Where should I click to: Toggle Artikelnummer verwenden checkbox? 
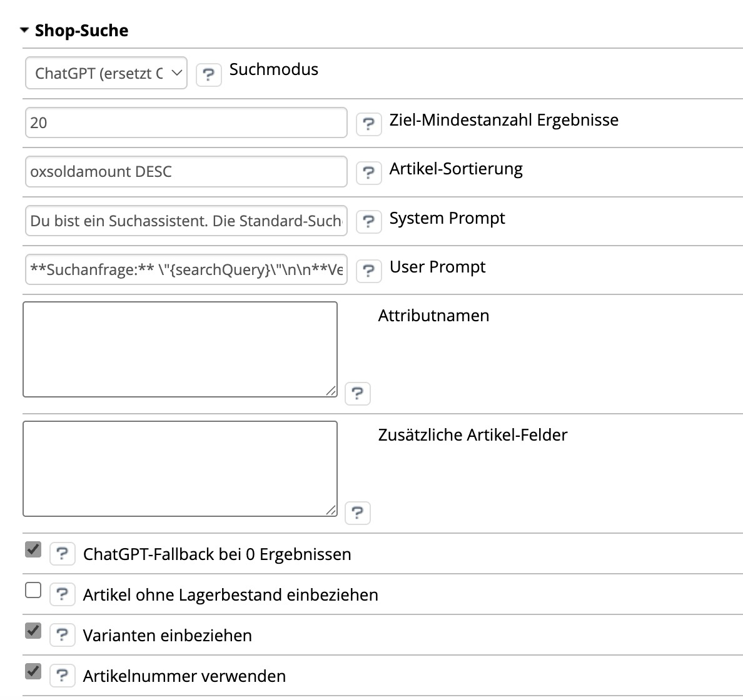pos(33,671)
